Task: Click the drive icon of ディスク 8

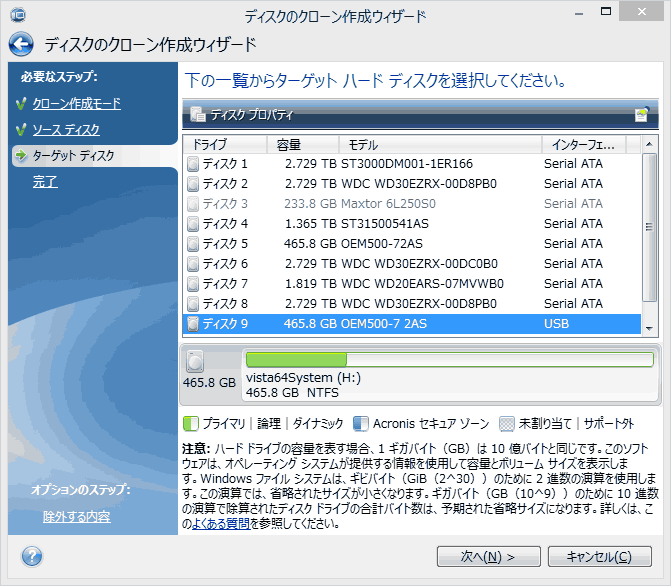Action: (193, 304)
